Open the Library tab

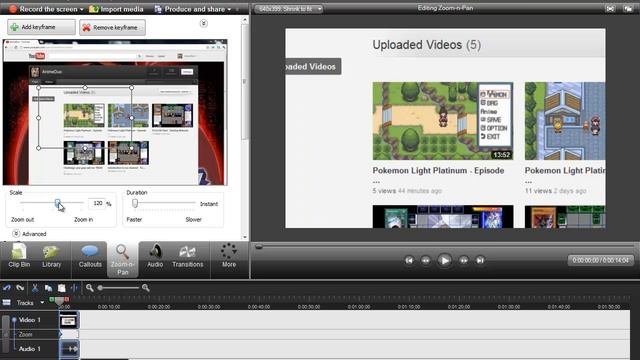[51, 256]
